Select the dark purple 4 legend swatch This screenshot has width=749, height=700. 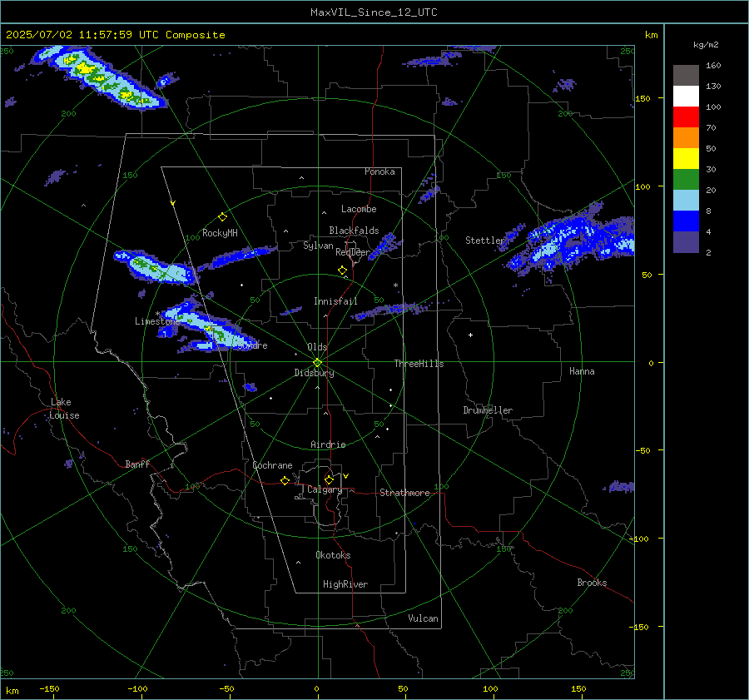coord(686,242)
